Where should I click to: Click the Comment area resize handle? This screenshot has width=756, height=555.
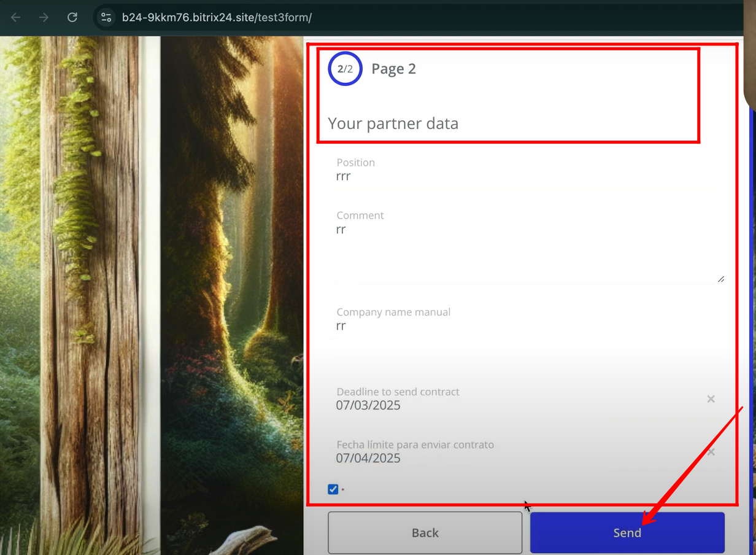[x=720, y=278]
